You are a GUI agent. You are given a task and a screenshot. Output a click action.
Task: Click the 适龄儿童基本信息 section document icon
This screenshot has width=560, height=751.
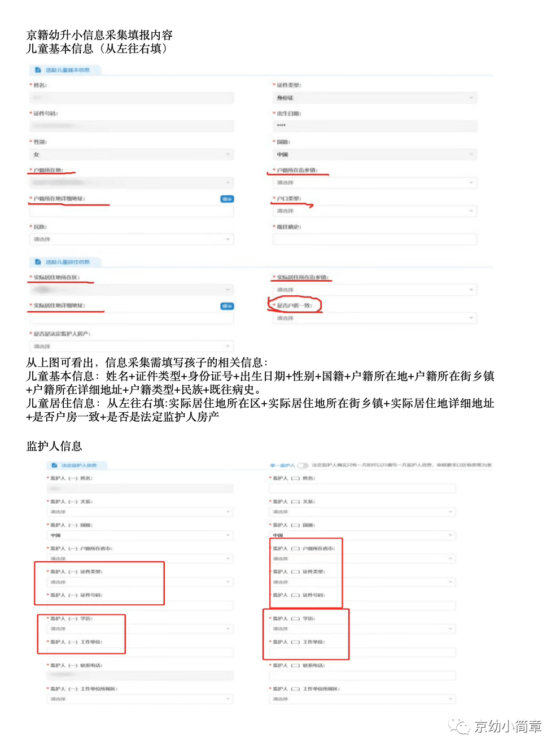[x=38, y=70]
